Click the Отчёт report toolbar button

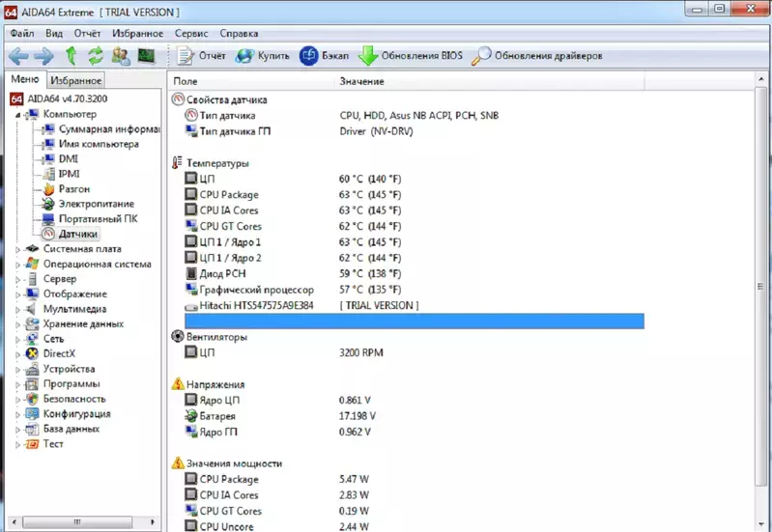[x=201, y=56]
